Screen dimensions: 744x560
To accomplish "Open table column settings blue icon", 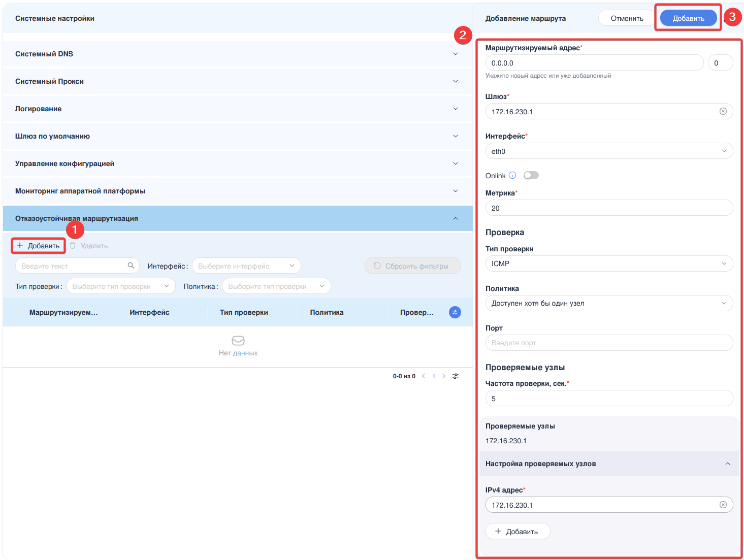I will [455, 312].
